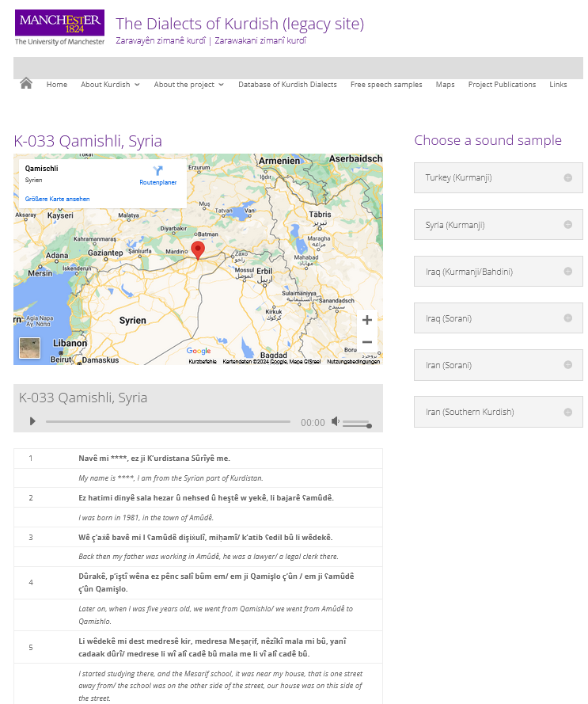Open the Iran (Southern Kurdish) sample list
588x704 pixels.
coord(499,412)
